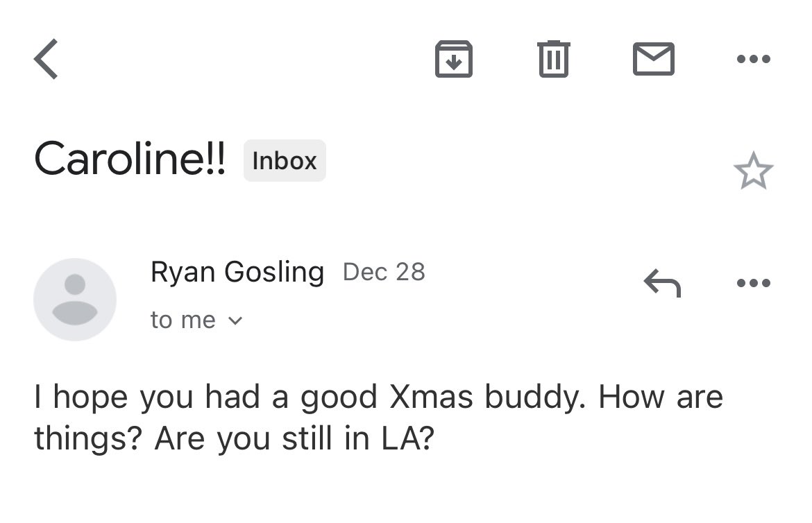The image size is (812, 523).
Task: Click "Are you still in LA?" text
Action: tap(294, 439)
